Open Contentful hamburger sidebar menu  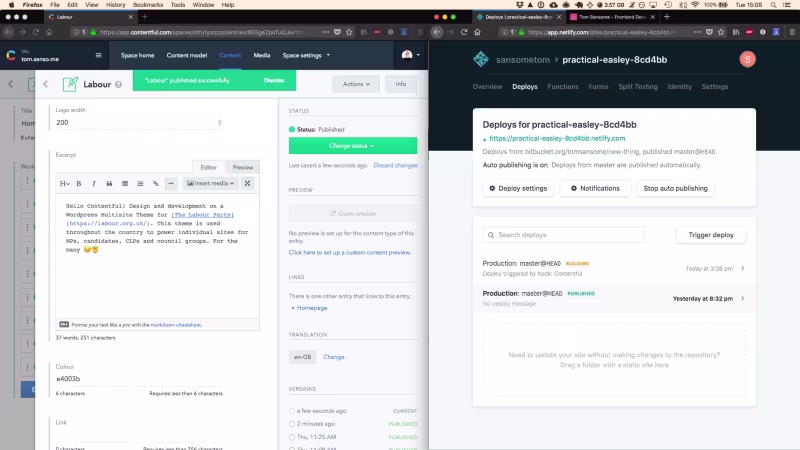pyautogui.click(x=98, y=55)
